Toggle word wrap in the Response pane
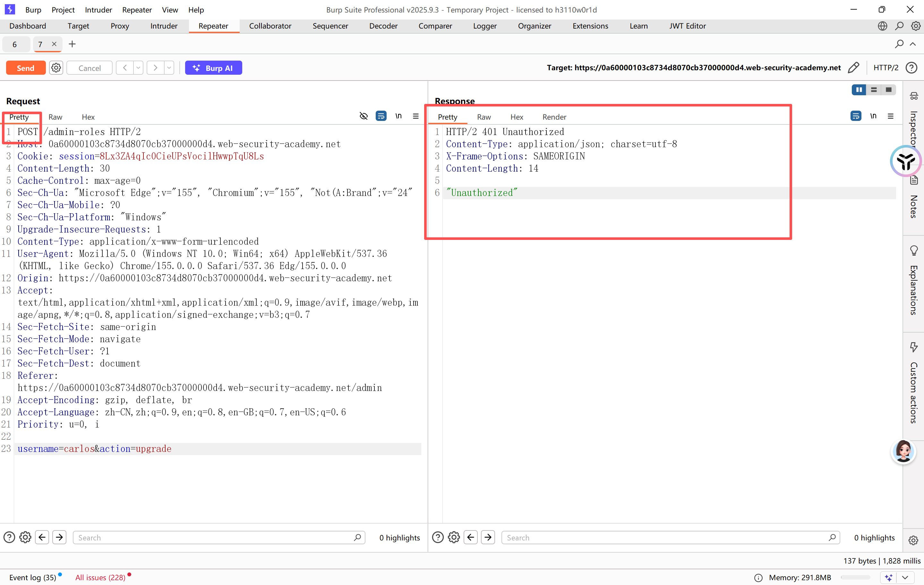Image resolution: width=924 pixels, height=585 pixels. point(856,116)
